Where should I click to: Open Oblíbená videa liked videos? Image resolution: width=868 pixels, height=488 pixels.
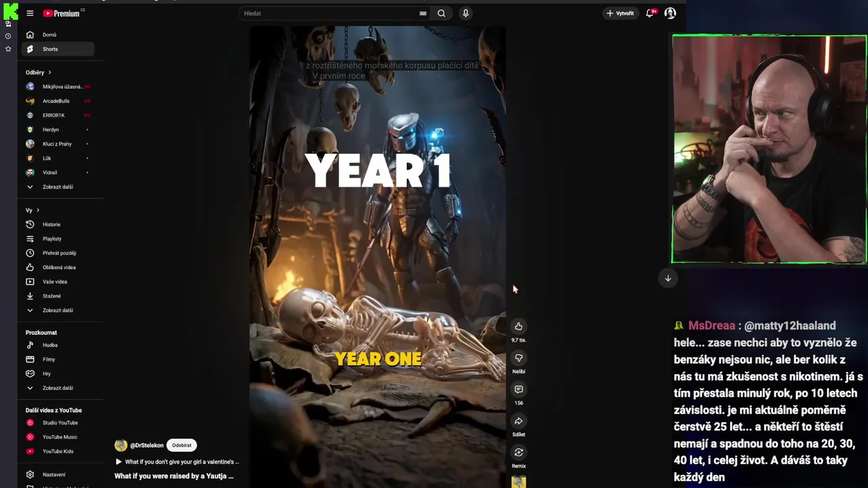(58, 267)
